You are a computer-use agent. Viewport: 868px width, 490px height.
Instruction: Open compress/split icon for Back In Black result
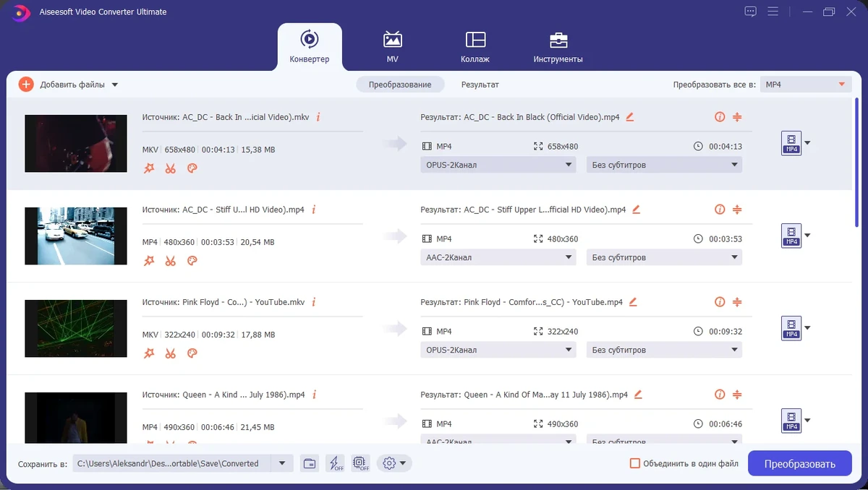[x=737, y=116]
